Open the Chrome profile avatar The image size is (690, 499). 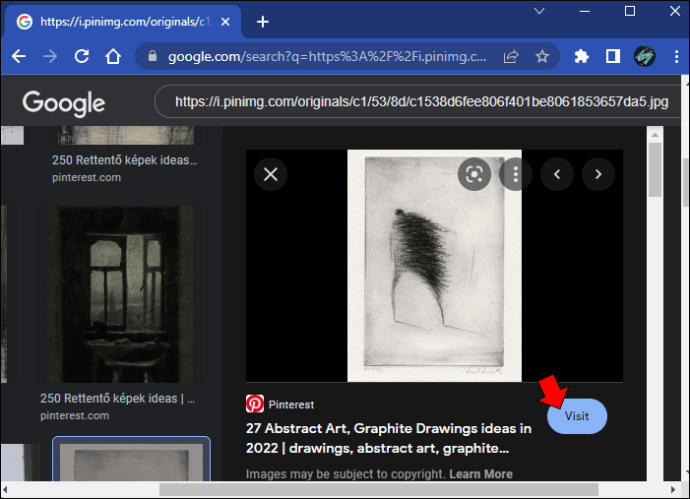coord(645,56)
